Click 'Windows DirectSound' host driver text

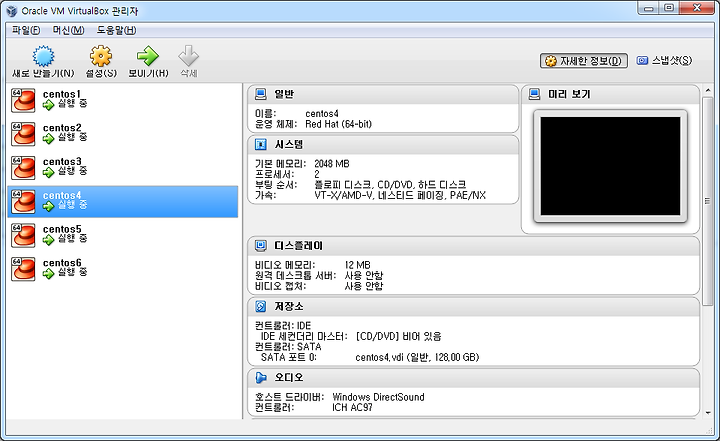[378, 397]
